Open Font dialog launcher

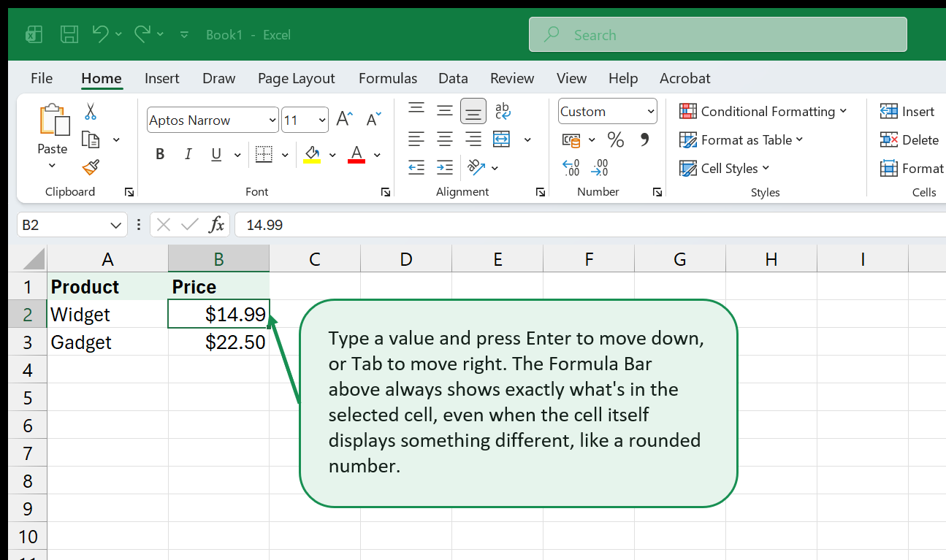pyautogui.click(x=385, y=192)
